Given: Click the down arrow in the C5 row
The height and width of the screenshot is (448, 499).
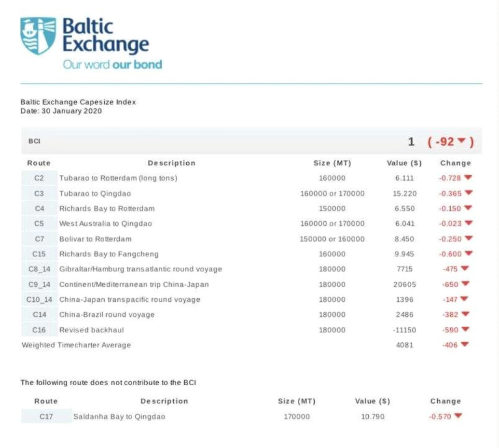Looking at the screenshot, I should pyautogui.click(x=468, y=224).
